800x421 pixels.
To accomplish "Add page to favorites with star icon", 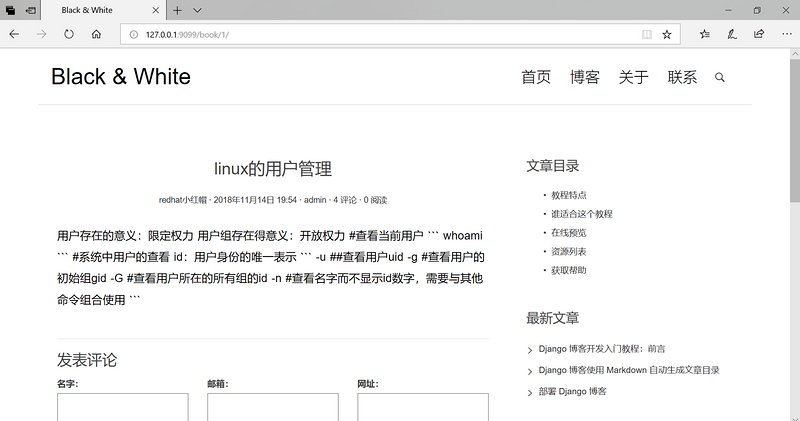I will pyautogui.click(x=667, y=35).
